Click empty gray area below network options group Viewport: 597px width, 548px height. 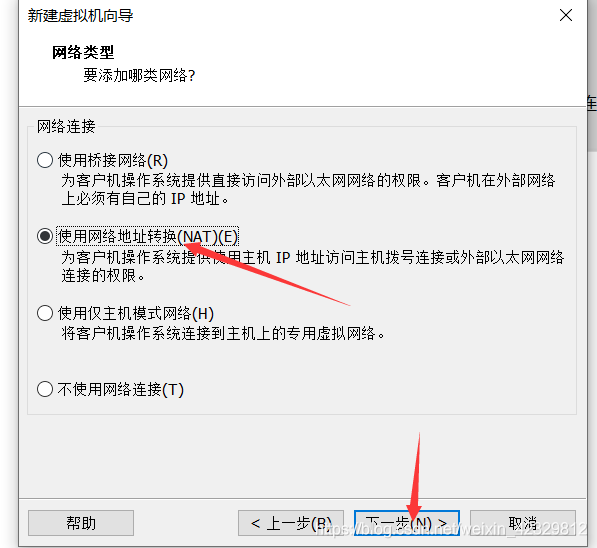coord(301,455)
